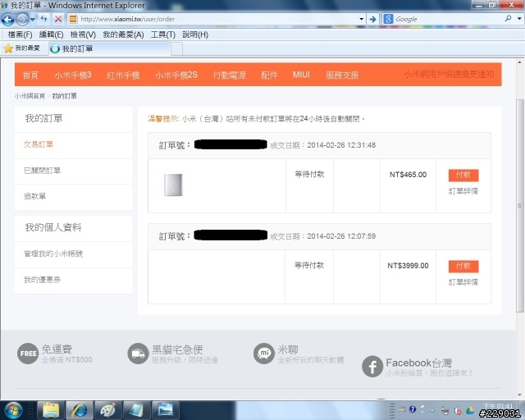Open the 說明(H) menu
The image size is (525, 420).
(x=195, y=34)
